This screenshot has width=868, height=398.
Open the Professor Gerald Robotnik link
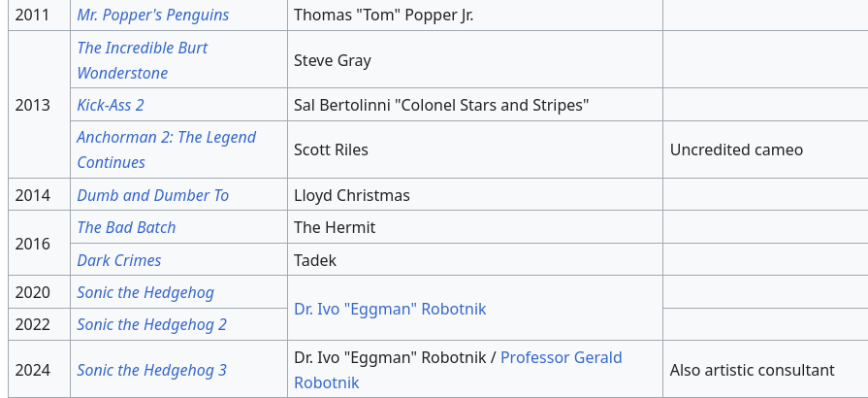[458, 370]
